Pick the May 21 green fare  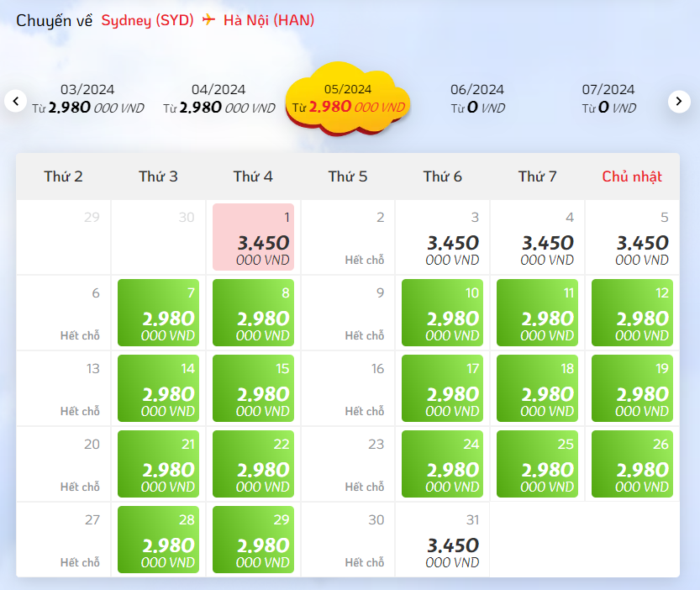coord(159,464)
